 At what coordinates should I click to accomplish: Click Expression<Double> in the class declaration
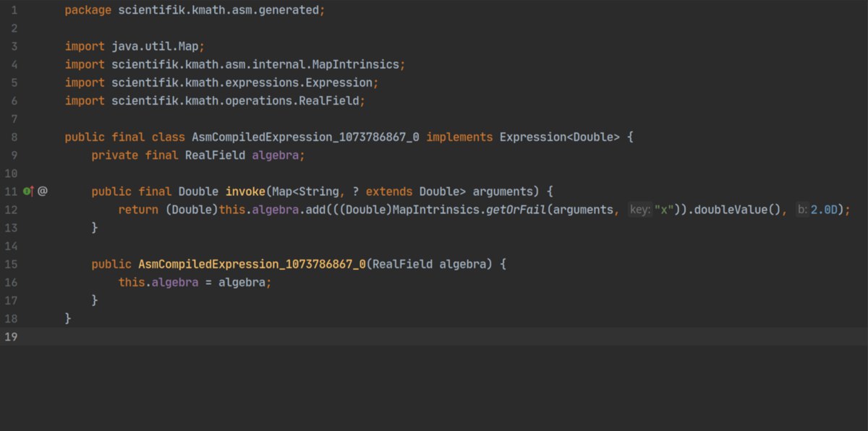[x=560, y=137]
